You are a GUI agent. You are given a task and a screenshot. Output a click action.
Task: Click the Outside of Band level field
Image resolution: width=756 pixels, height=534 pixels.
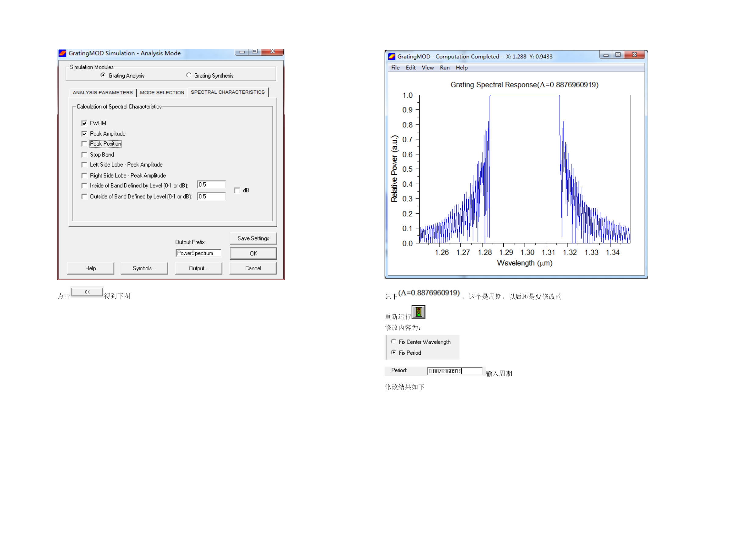(x=211, y=196)
